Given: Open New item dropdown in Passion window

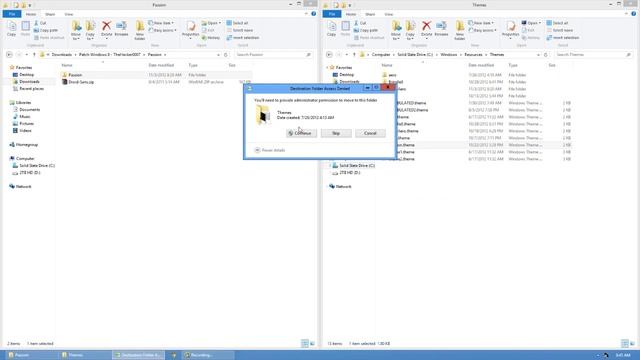Looking at the screenshot, I should tap(161, 23).
